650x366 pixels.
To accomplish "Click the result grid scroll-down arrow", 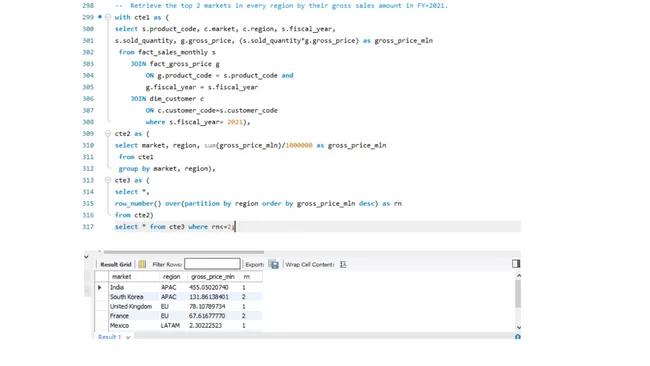I will tap(518, 327).
